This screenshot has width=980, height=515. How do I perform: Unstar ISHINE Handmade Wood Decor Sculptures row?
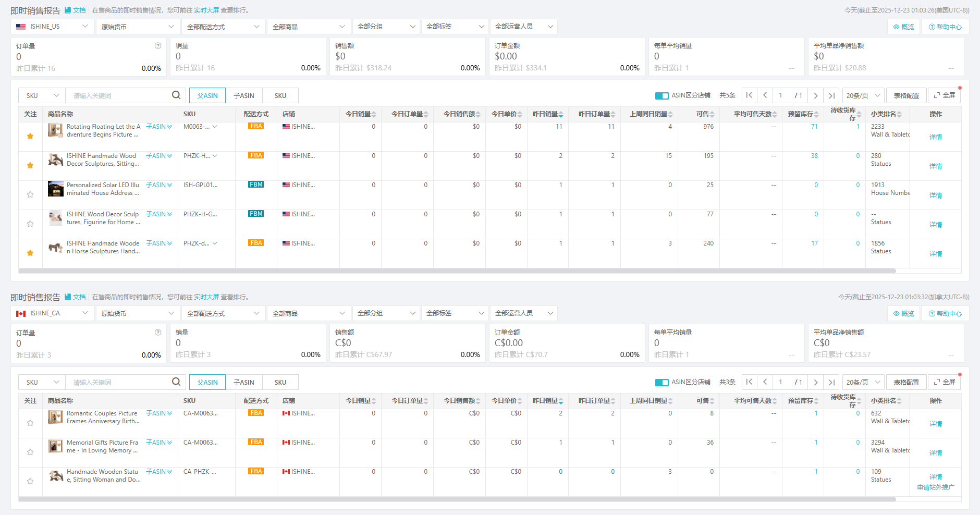coord(30,165)
